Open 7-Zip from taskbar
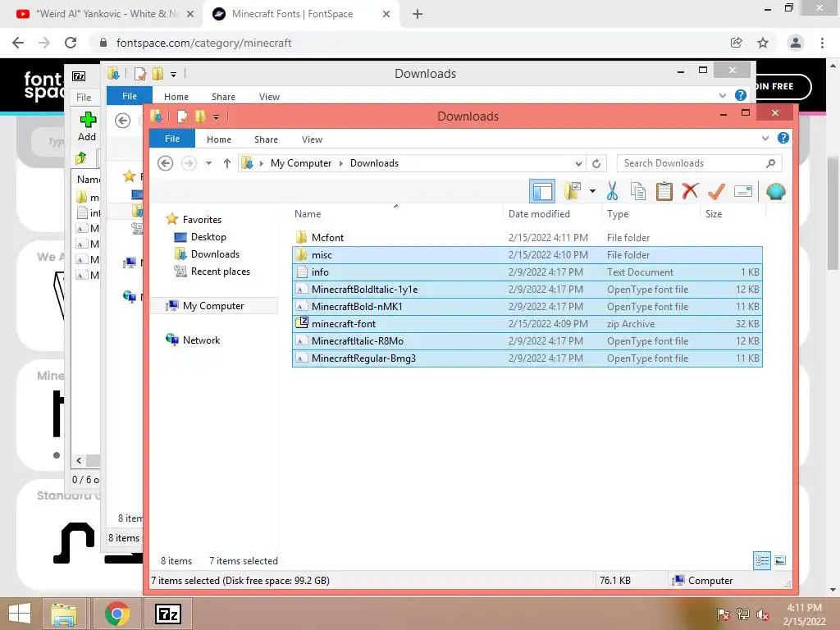The image size is (840, 630). point(167,614)
